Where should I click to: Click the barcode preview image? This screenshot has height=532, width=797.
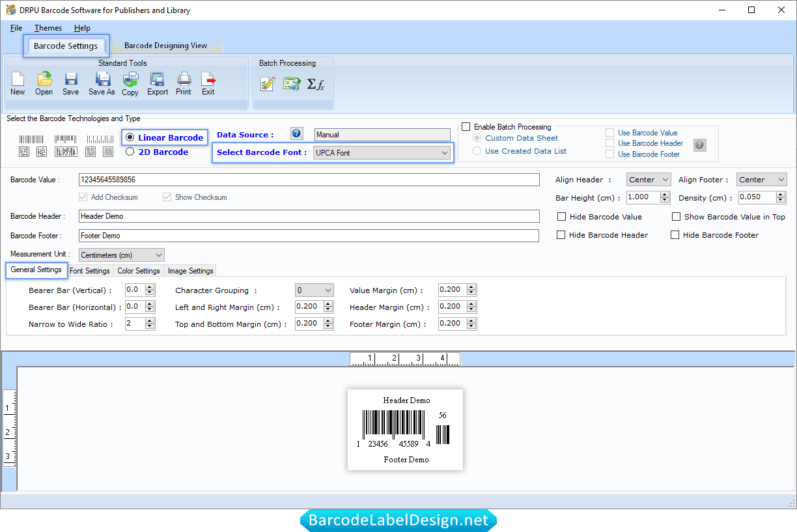[405, 430]
